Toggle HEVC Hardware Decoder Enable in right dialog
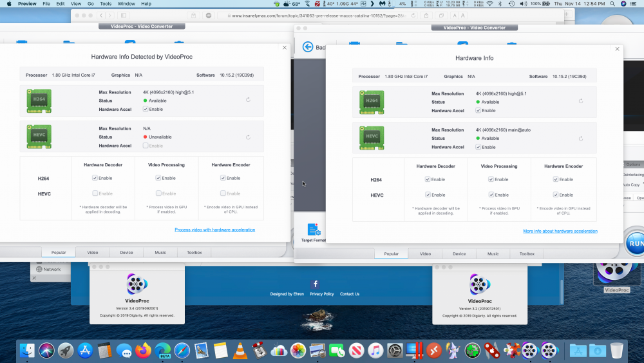The height and width of the screenshot is (363, 644). pos(428,195)
